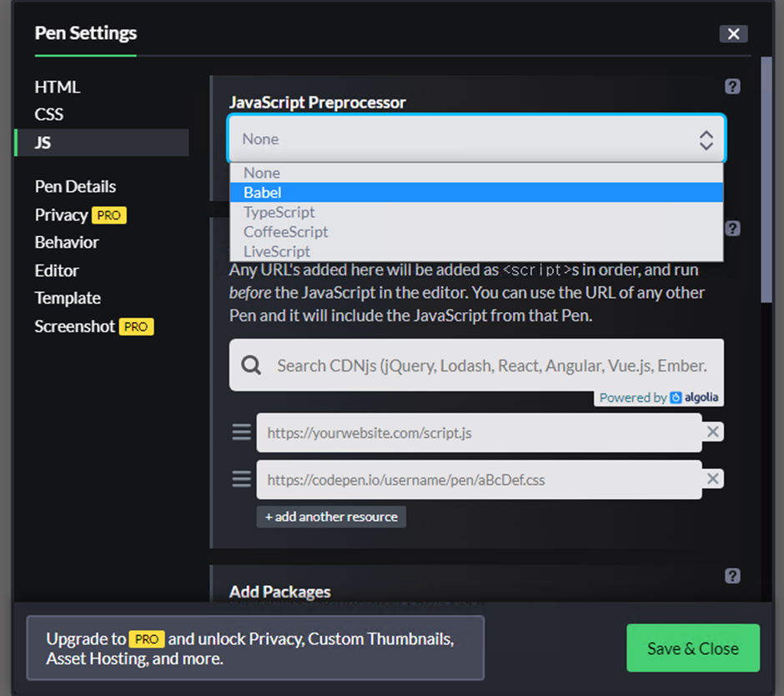784x696 pixels.
Task: Click the Upgrade to PRO banner
Action: click(255, 648)
